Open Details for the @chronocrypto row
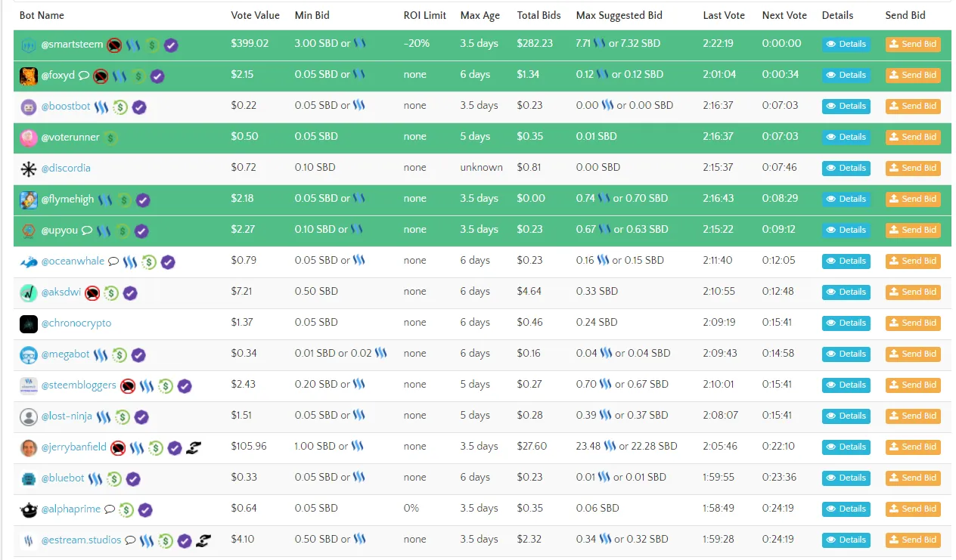956x560 pixels. (x=846, y=323)
